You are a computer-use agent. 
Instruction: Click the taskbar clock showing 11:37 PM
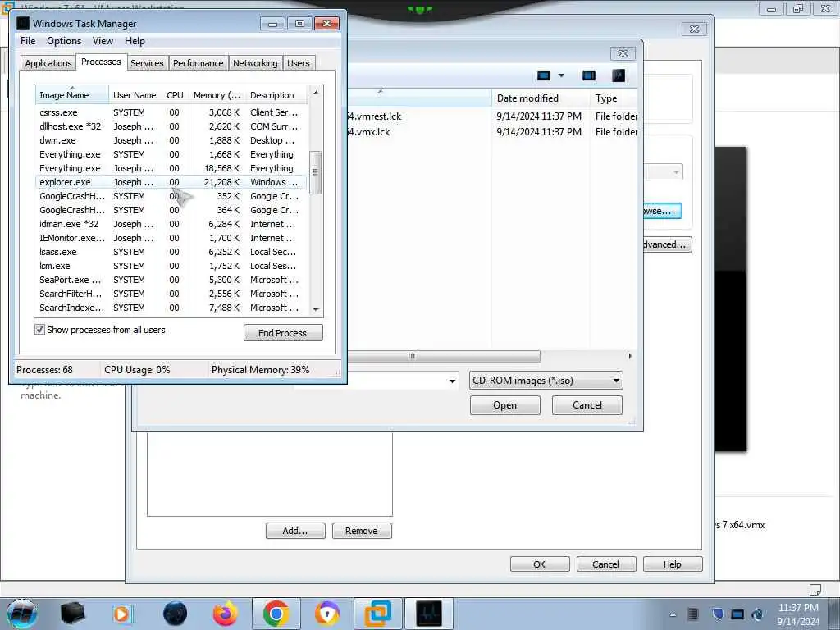point(797,614)
